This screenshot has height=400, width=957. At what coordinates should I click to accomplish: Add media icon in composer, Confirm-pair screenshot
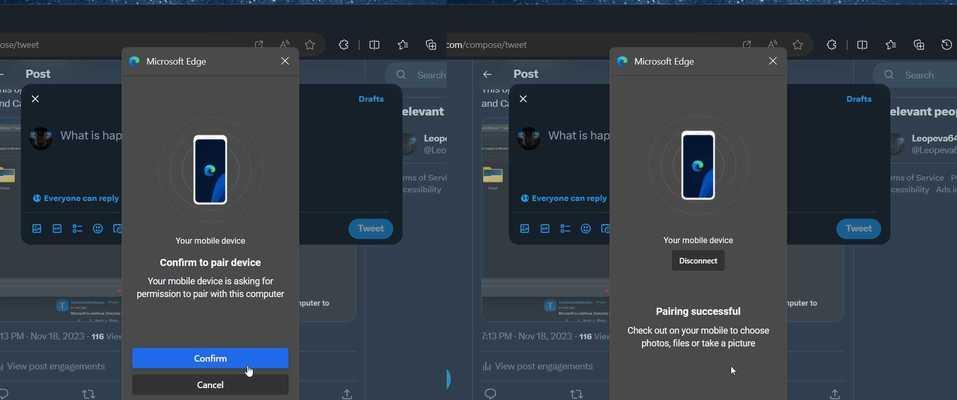[x=37, y=228]
